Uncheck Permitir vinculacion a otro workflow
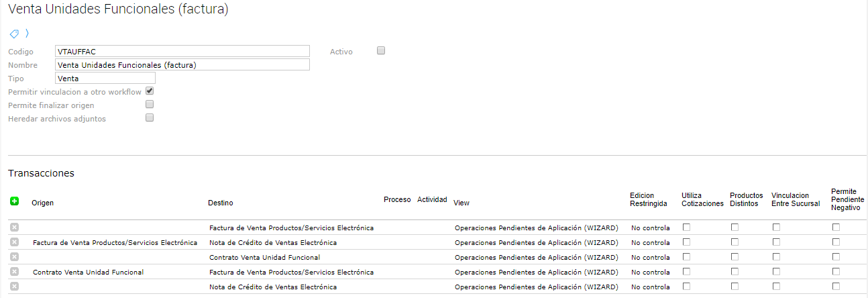Screen dimensions: 868x298 150,91
